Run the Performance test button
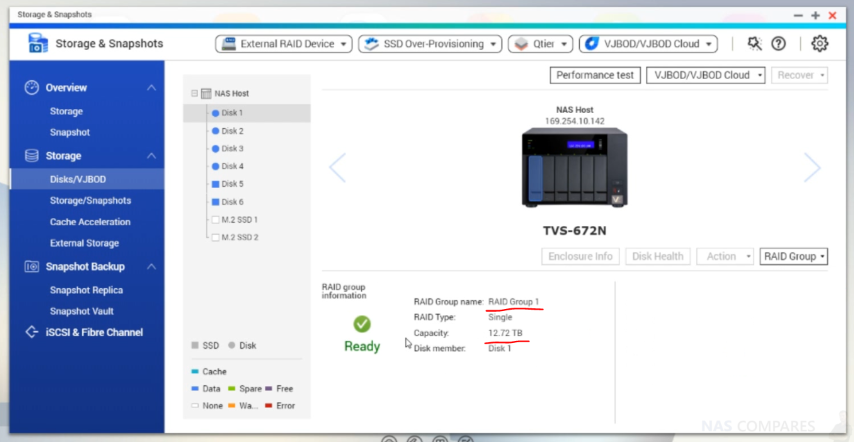The image size is (854, 442). pyautogui.click(x=595, y=75)
